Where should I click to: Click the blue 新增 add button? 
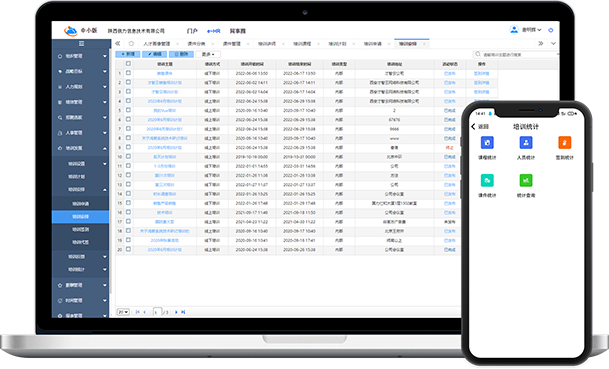click(x=128, y=54)
